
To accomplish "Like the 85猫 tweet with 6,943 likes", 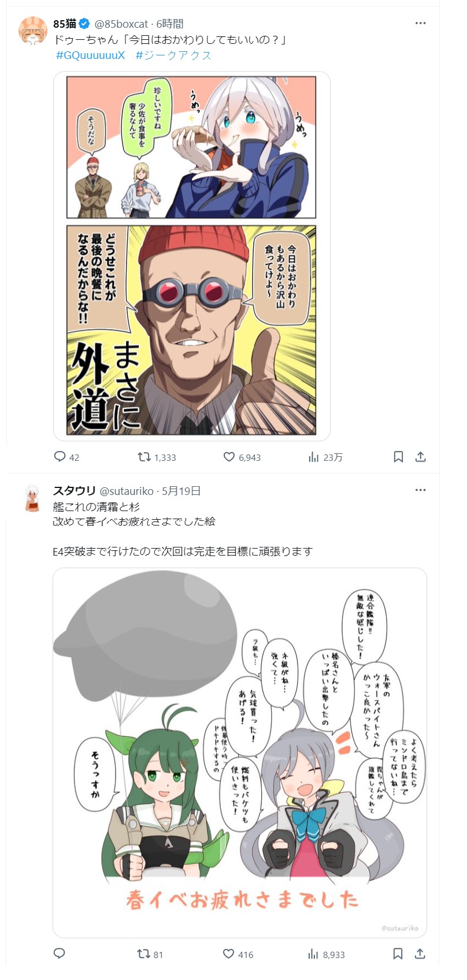I will (x=229, y=457).
